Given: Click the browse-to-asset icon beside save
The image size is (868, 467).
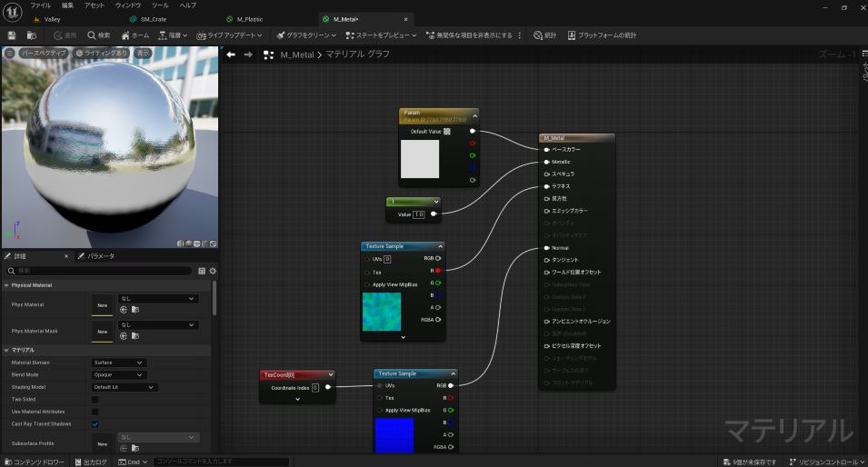Looking at the screenshot, I should [32, 35].
